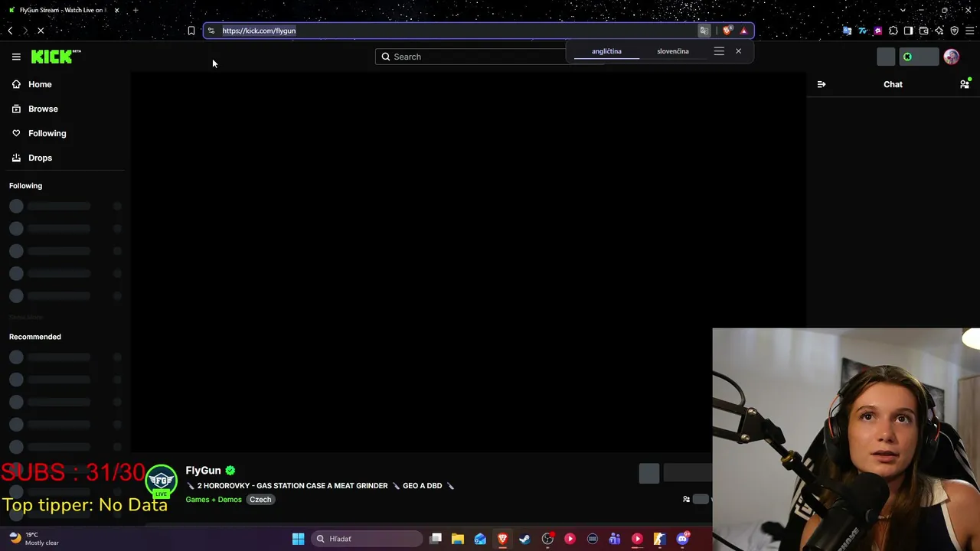The width and height of the screenshot is (980, 551).
Task: Open Brave Rewards triangle icon
Action: 743,31
